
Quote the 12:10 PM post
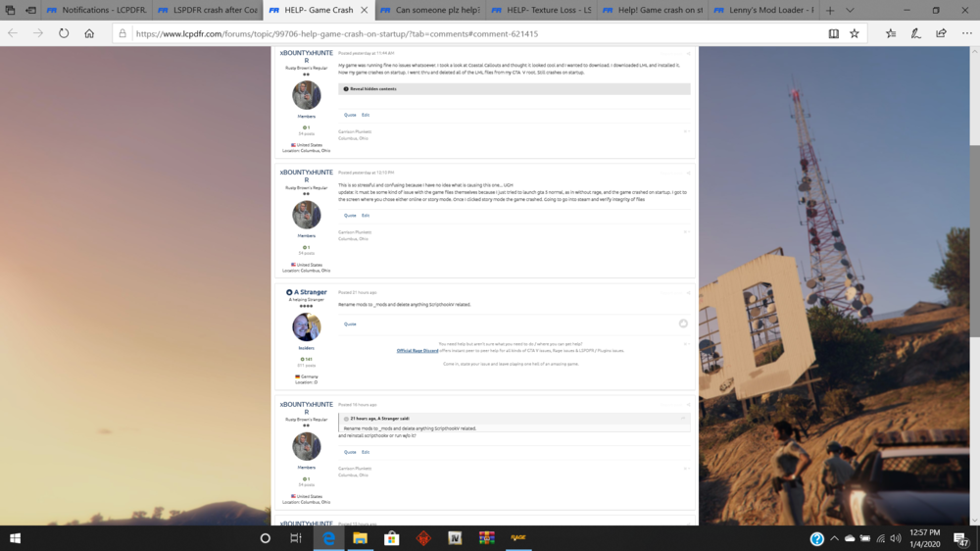(x=350, y=215)
